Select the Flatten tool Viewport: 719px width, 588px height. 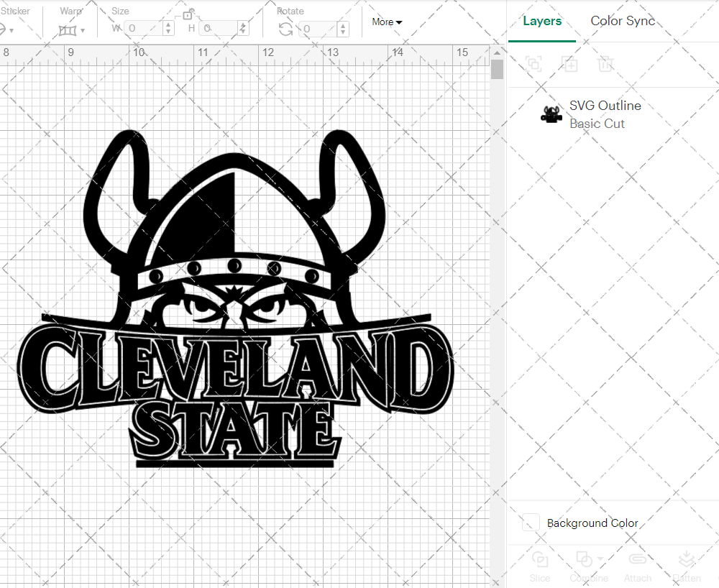[687, 564]
